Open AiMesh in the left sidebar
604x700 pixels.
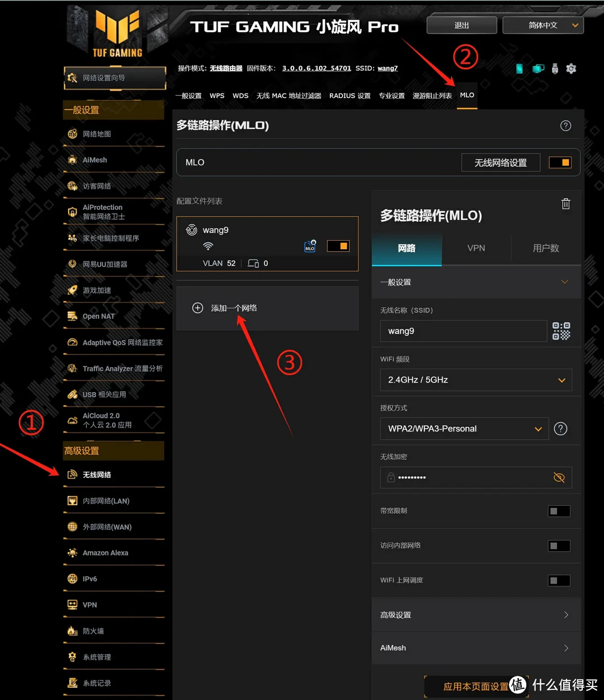(x=95, y=160)
